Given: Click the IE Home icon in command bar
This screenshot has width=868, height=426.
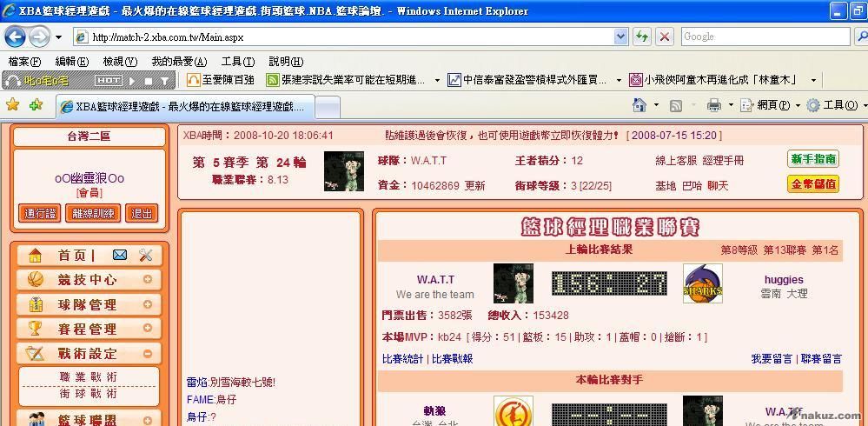Looking at the screenshot, I should click(x=639, y=104).
